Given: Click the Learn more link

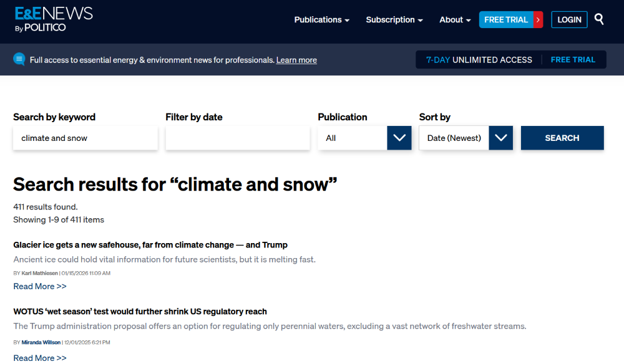Looking at the screenshot, I should pyautogui.click(x=296, y=60).
